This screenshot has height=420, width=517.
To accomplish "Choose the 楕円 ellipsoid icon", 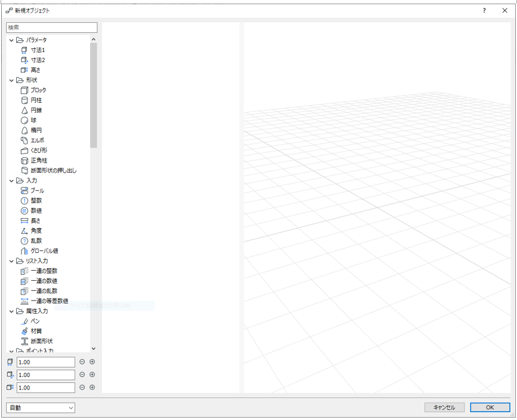I will click(x=24, y=130).
